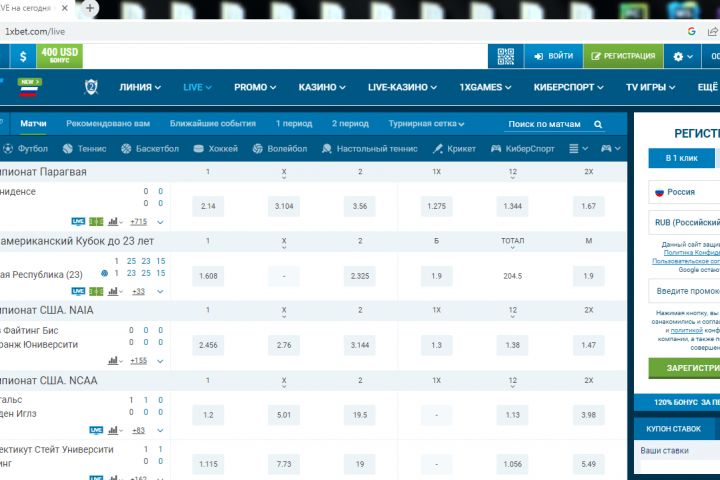Viewport: 720px width, 480px height.
Task: Open +715 more markets link
Action: (x=139, y=222)
